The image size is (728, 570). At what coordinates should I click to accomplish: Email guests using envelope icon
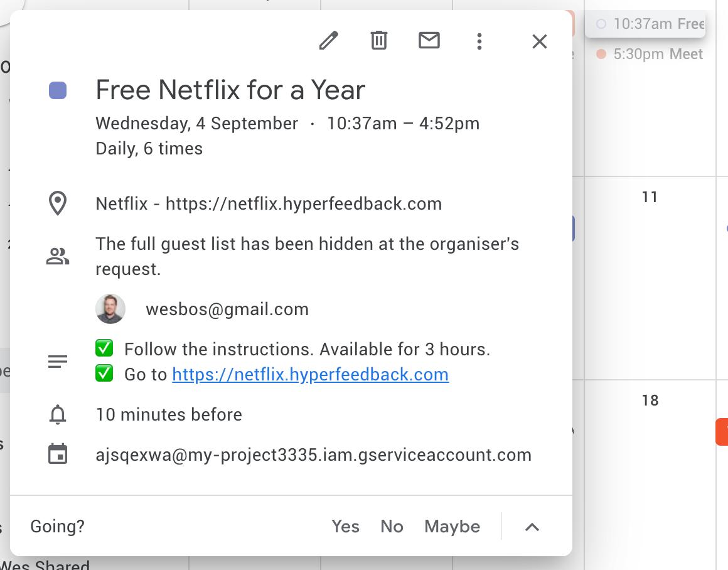[429, 40]
